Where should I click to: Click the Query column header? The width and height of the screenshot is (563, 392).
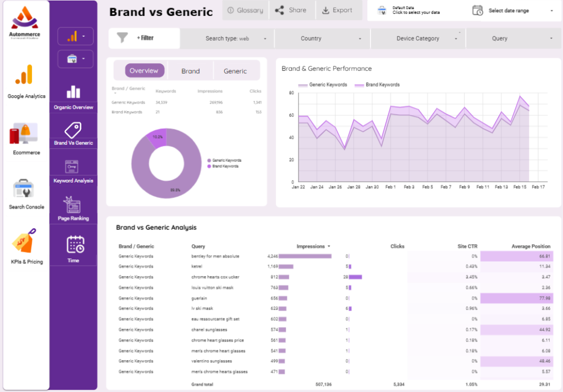(x=198, y=247)
